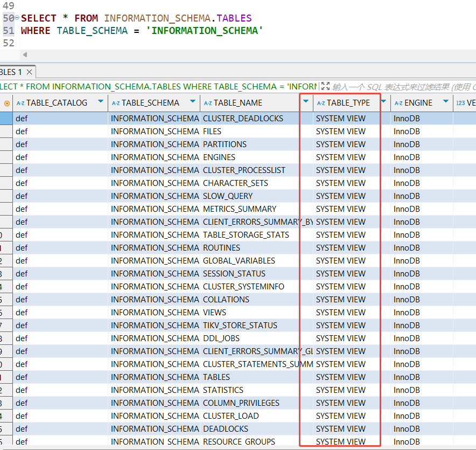Select the TABLES table name cell
Screen dimensions: 476x450
(256, 377)
